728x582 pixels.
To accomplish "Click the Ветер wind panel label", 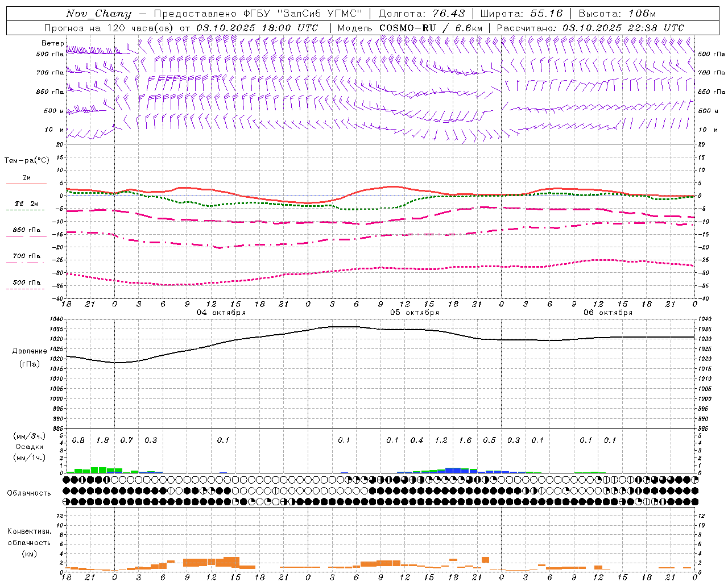I will pyautogui.click(x=52, y=43).
